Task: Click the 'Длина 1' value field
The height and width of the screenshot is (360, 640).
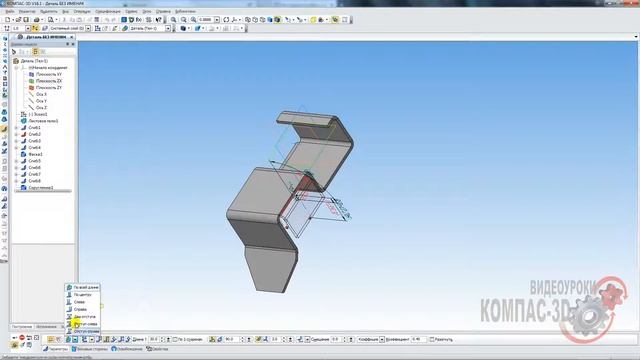Action: coord(154,340)
